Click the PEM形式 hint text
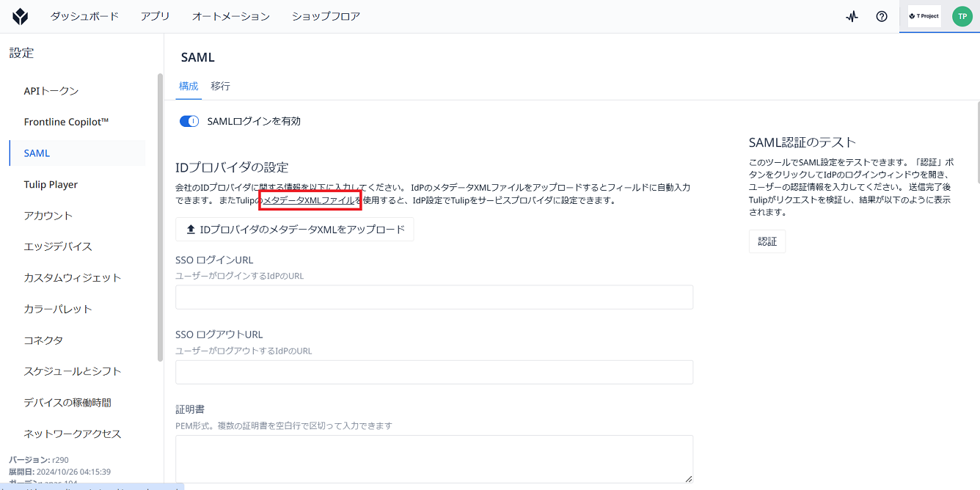 click(284, 425)
